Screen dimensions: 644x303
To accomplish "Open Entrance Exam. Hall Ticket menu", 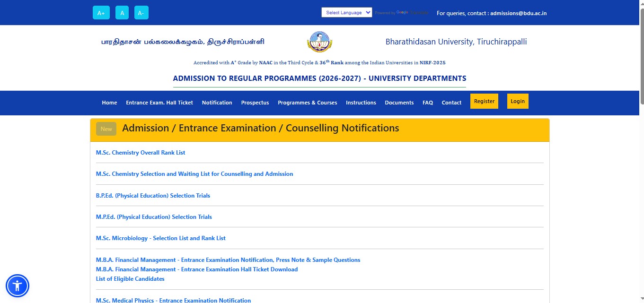I will (x=159, y=103).
